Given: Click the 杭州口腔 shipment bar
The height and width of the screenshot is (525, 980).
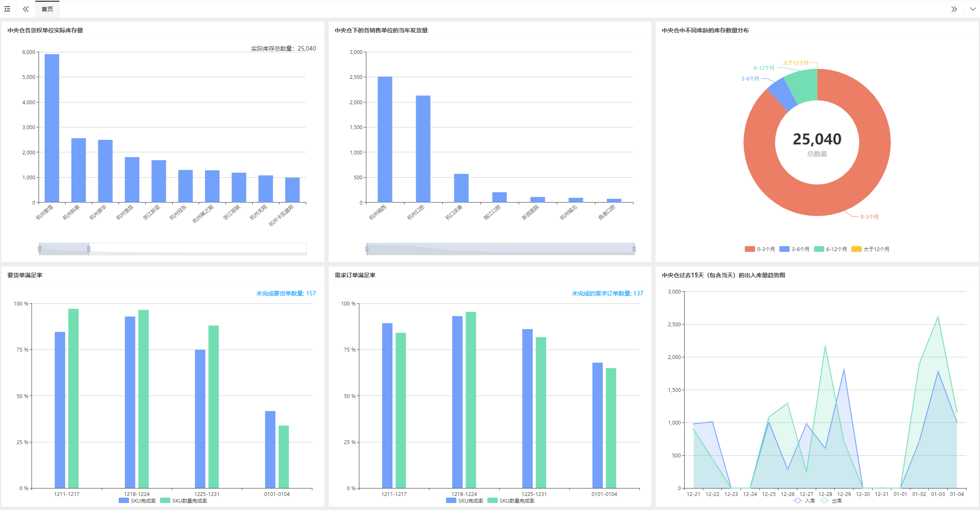Looking at the screenshot, I should [x=423, y=149].
